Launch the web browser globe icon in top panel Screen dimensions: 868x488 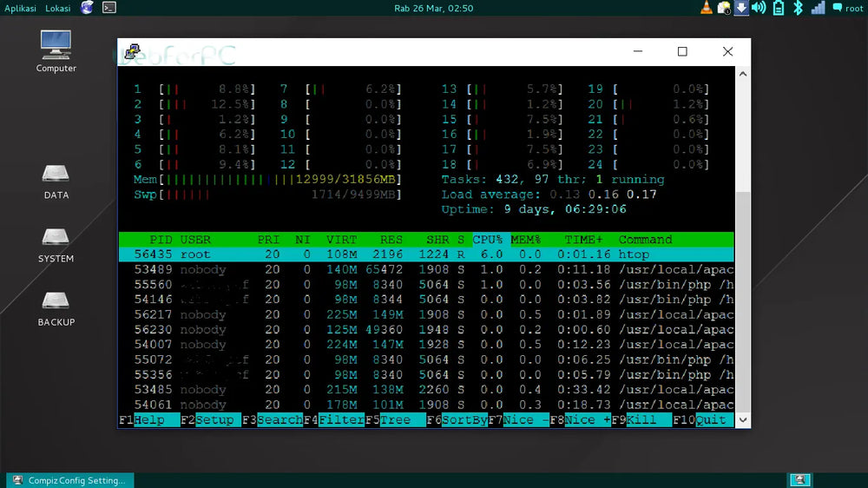pos(87,8)
